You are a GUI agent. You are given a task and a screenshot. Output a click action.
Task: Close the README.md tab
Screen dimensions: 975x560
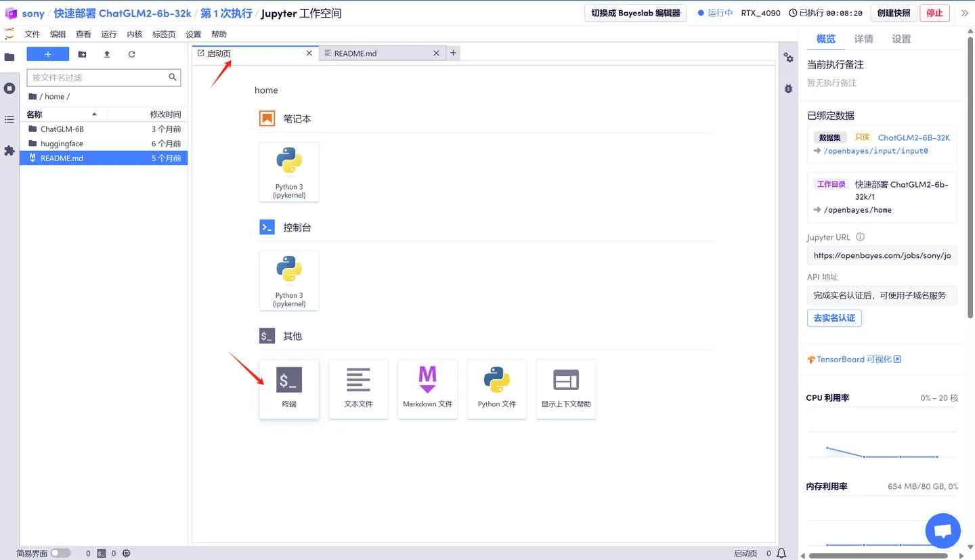point(436,53)
